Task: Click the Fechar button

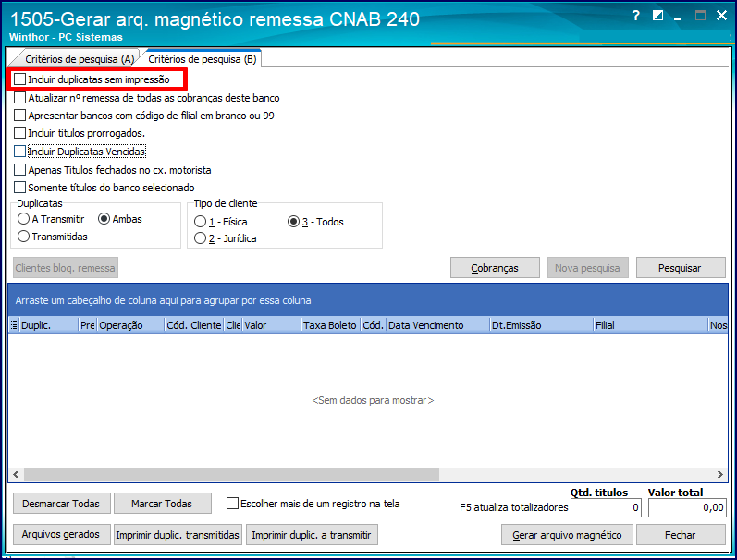Action: 680,535
